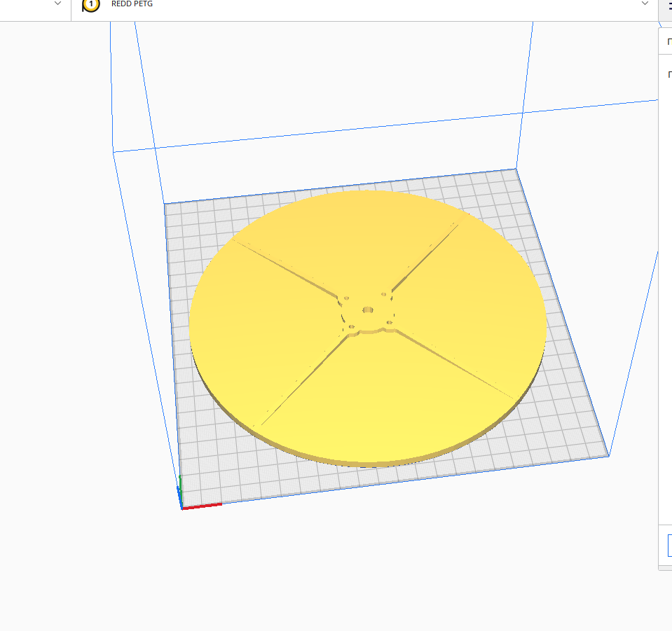
Task: Click the extruder 1 icon beside REDD PETG
Action: tap(91, 4)
